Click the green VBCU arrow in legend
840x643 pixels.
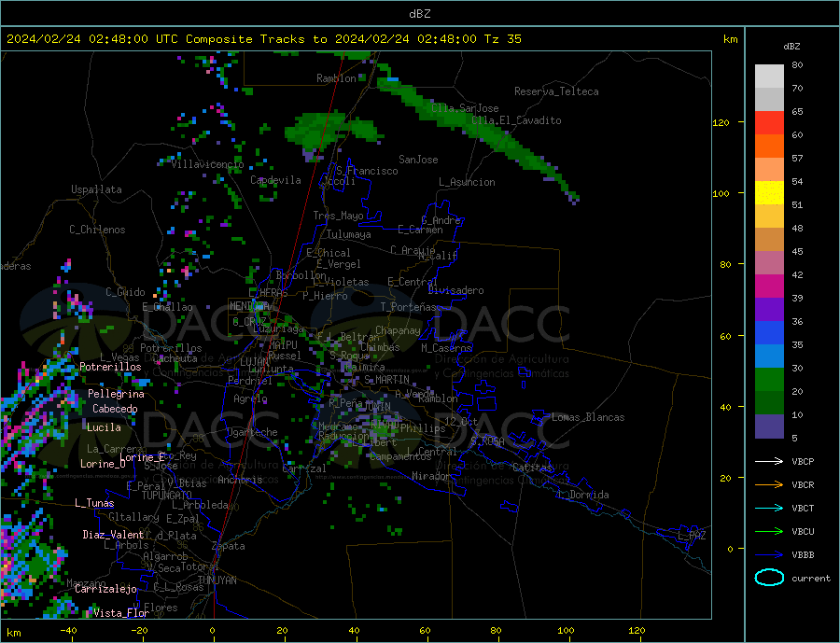click(x=769, y=532)
